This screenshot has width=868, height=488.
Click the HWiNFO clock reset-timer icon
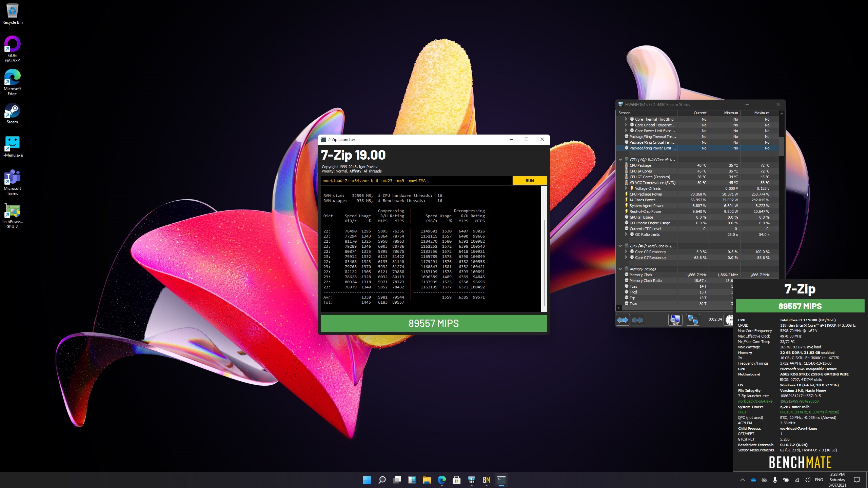pyautogui.click(x=729, y=320)
